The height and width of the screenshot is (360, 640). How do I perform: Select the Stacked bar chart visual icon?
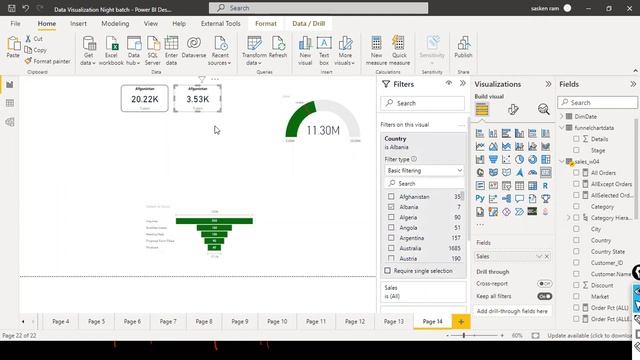[x=480, y=133]
